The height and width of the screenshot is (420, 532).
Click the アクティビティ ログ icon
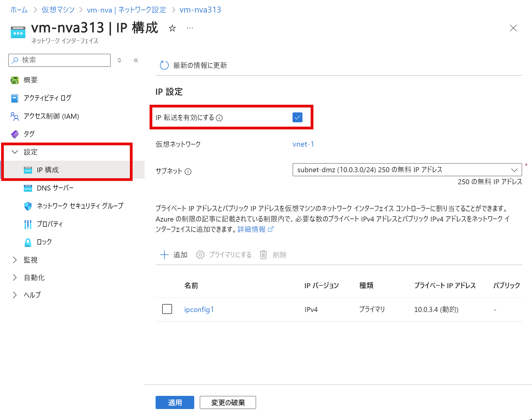click(15, 98)
